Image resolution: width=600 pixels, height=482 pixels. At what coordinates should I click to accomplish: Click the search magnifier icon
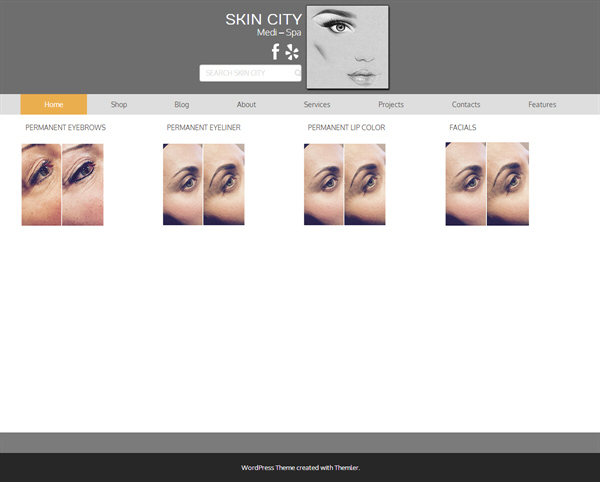[x=297, y=73]
